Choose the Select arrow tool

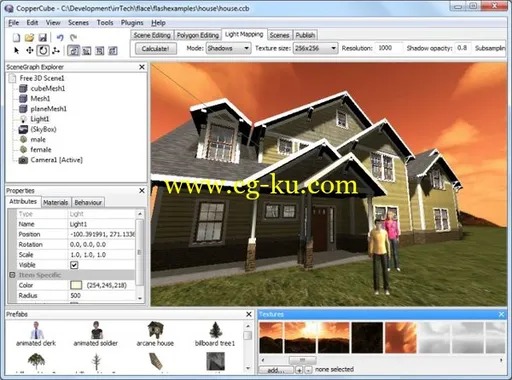(16, 51)
